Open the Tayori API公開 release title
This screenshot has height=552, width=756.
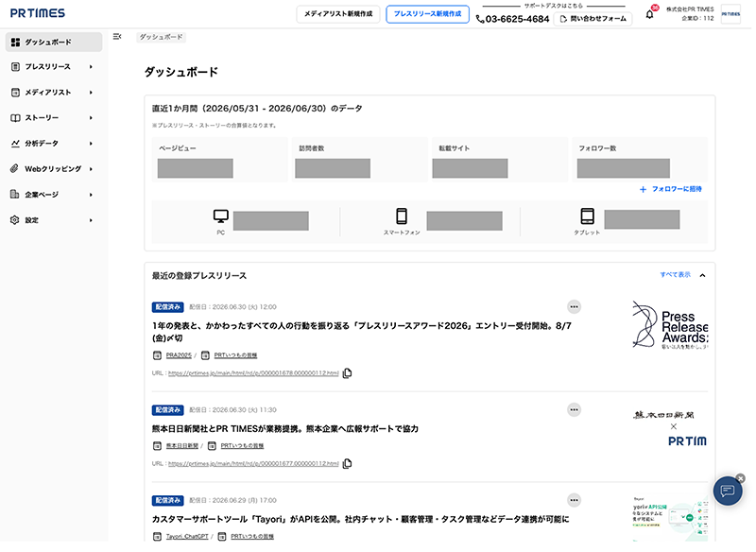click(361, 519)
